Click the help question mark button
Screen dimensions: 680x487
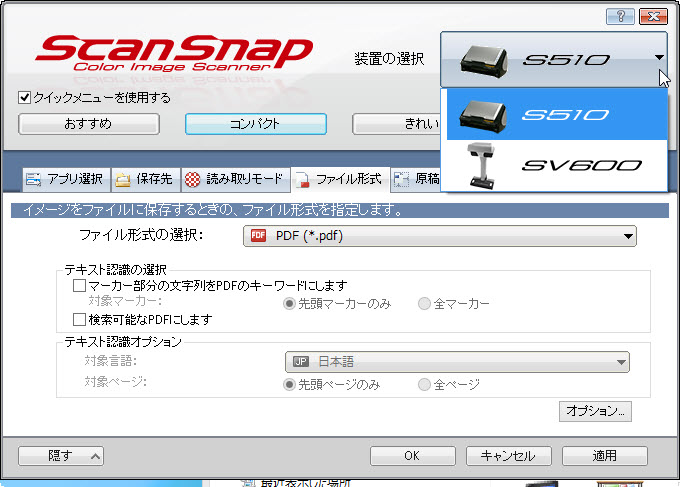click(x=620, y=16)
